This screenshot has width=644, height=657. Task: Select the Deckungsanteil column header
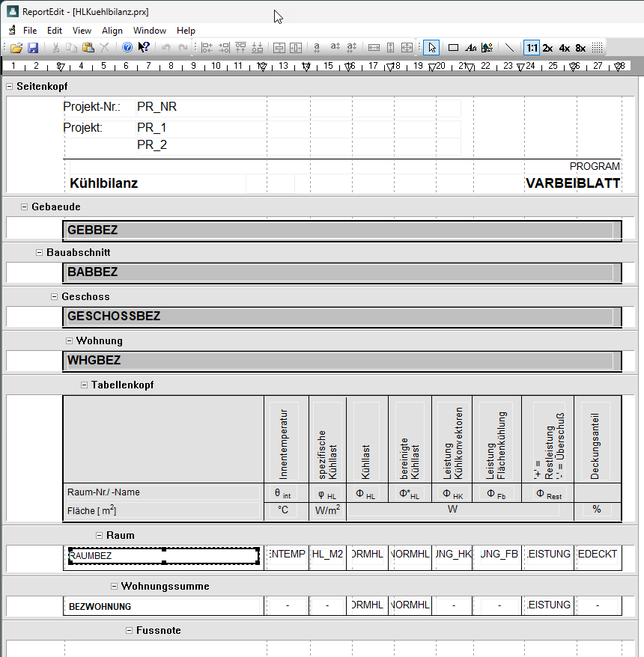pos(595,441)
